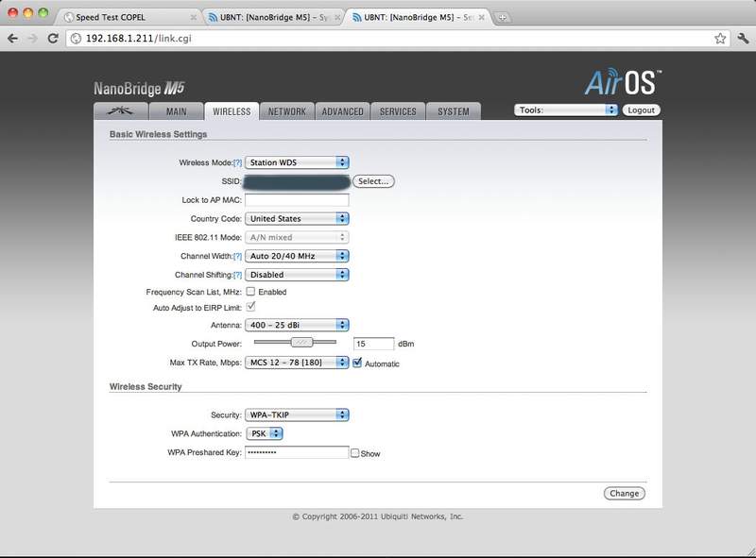Open the Security dropdown

click(297, 414)
